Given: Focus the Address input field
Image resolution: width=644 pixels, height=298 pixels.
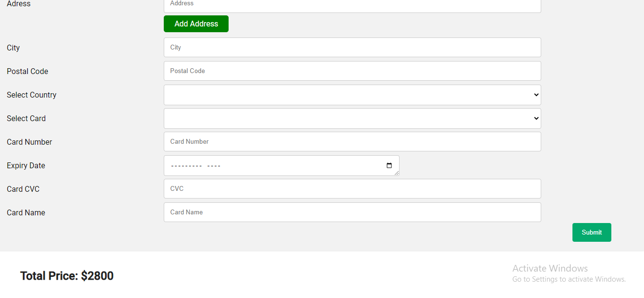Looking at the screenshot, I should 352,5.
